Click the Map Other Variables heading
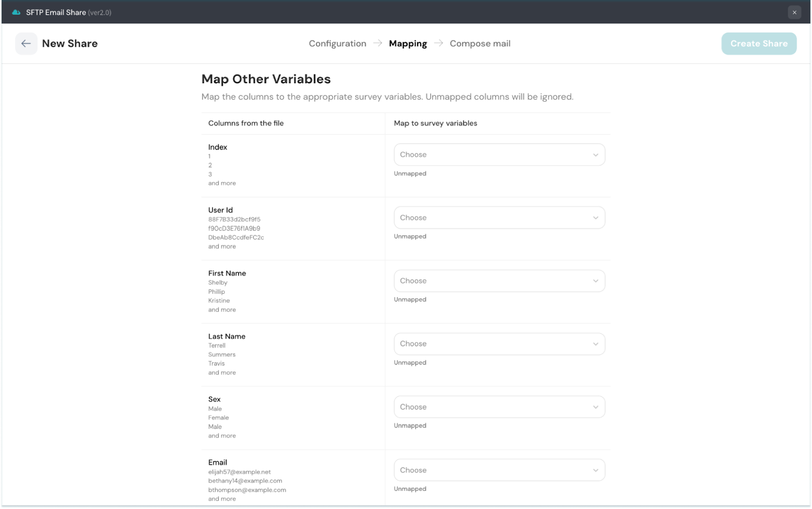Viewport: 812px width, 509px height. click(266, 79)
